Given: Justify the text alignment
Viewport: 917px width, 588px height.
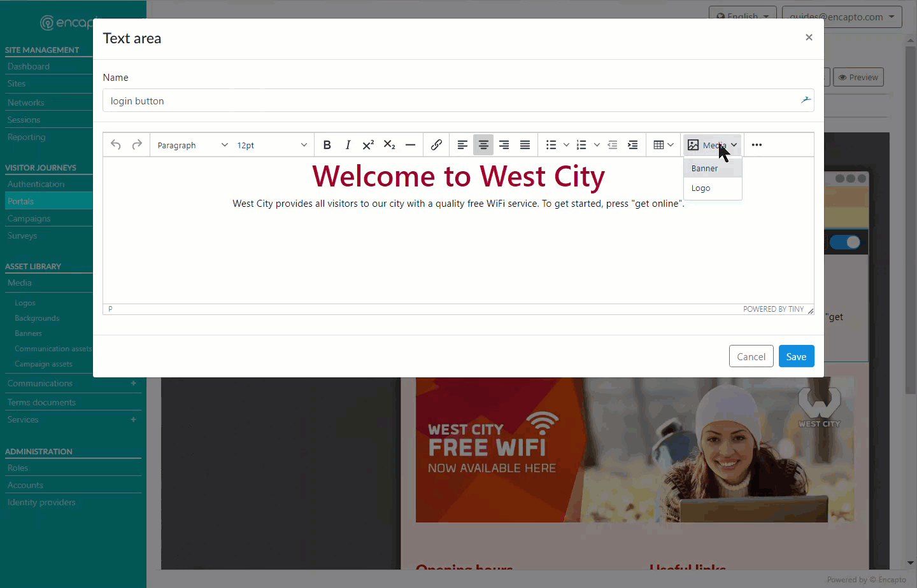Looking at the screenshot, I should pos(525,145).
